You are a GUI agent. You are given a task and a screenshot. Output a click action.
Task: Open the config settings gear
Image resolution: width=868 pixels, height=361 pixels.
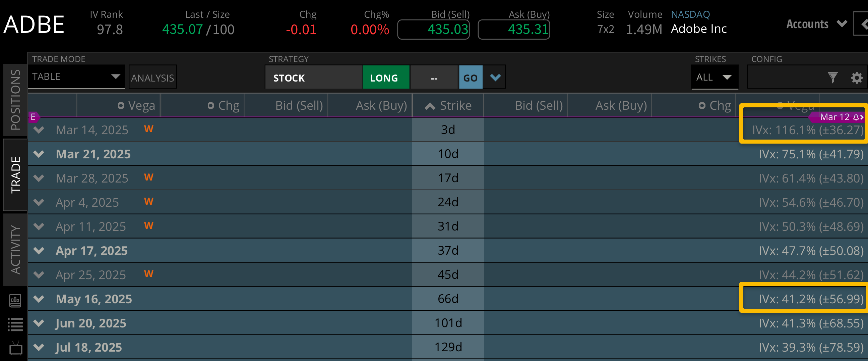pyautogui.click(x=856, y=78)
